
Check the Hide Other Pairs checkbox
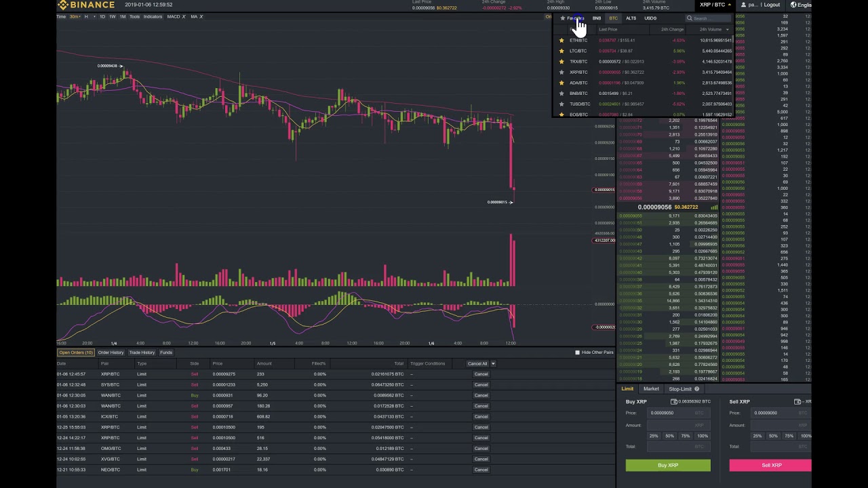(x=577, y=352)
